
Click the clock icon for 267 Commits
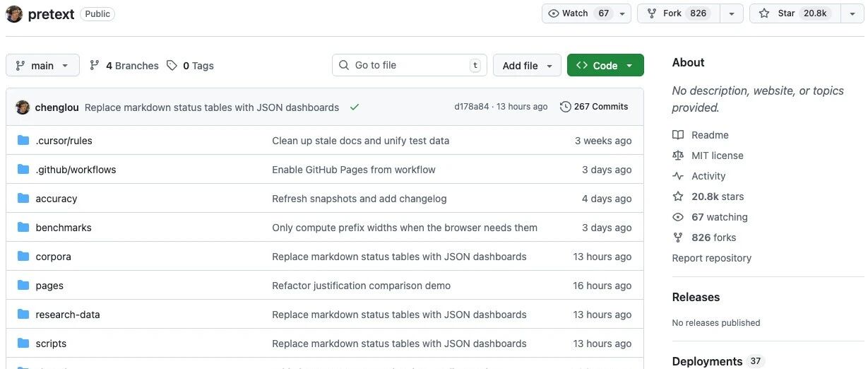(x=565, y=107)
